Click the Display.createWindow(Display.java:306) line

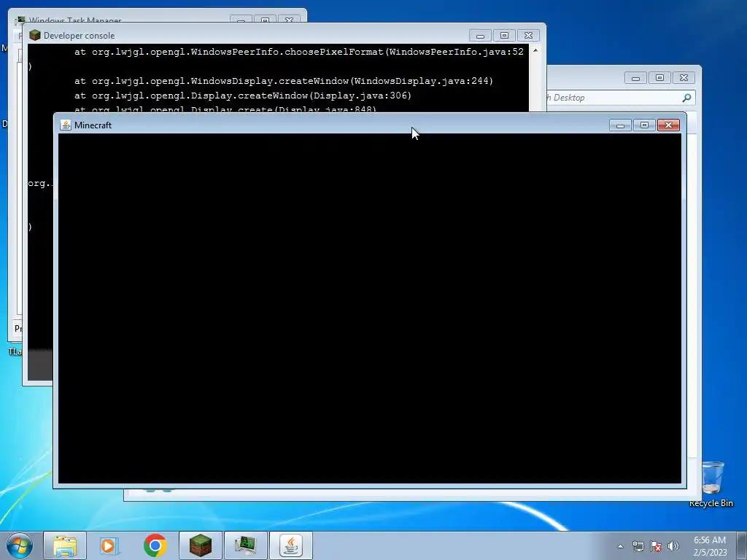242,96
